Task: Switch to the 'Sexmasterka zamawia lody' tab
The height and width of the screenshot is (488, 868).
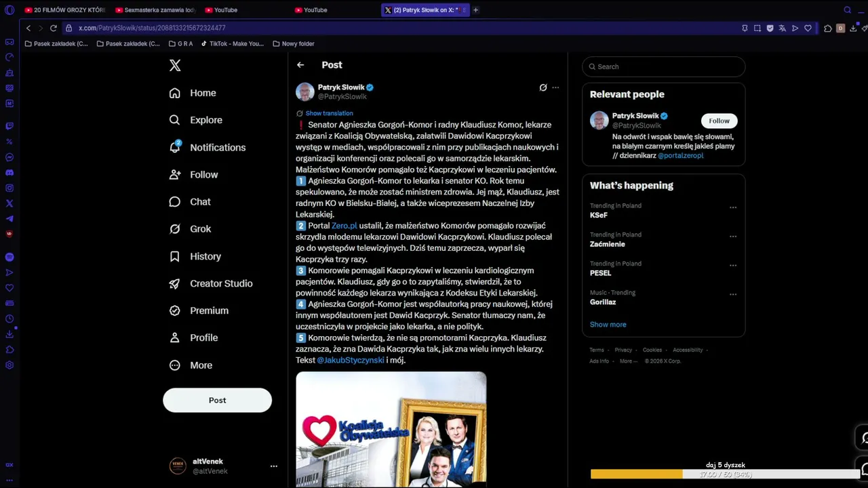Action: coord(155,10)
